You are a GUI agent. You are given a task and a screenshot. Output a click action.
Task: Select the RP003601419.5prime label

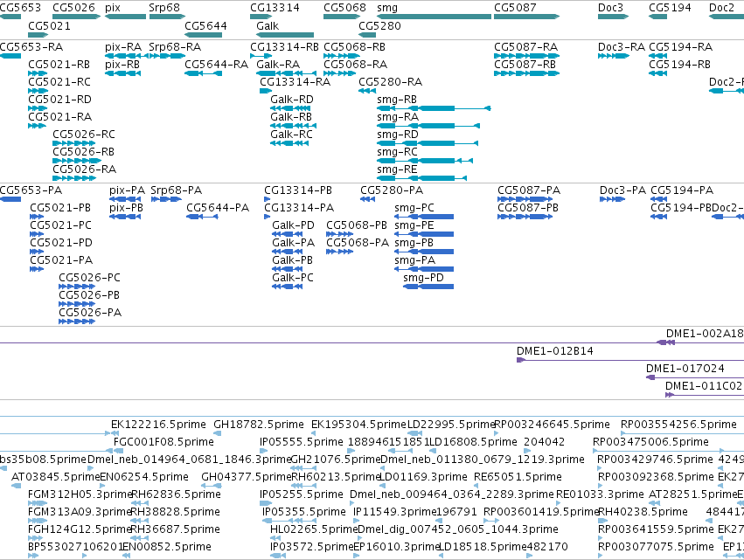click(541, 512)
